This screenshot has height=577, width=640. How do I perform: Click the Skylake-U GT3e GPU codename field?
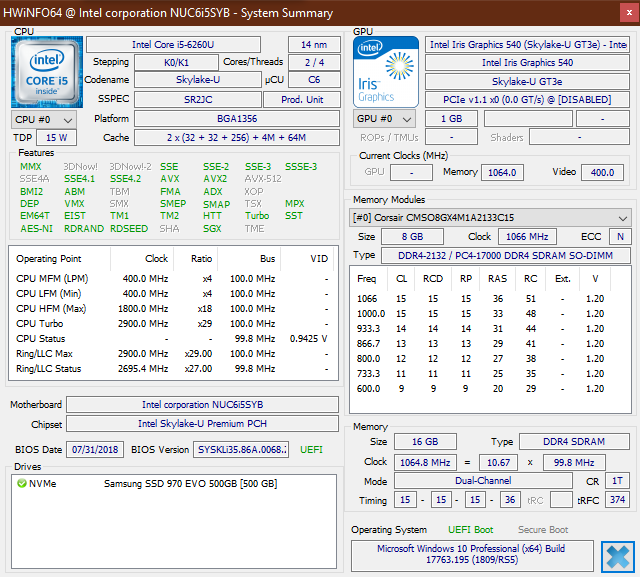[x=527, y=82]
